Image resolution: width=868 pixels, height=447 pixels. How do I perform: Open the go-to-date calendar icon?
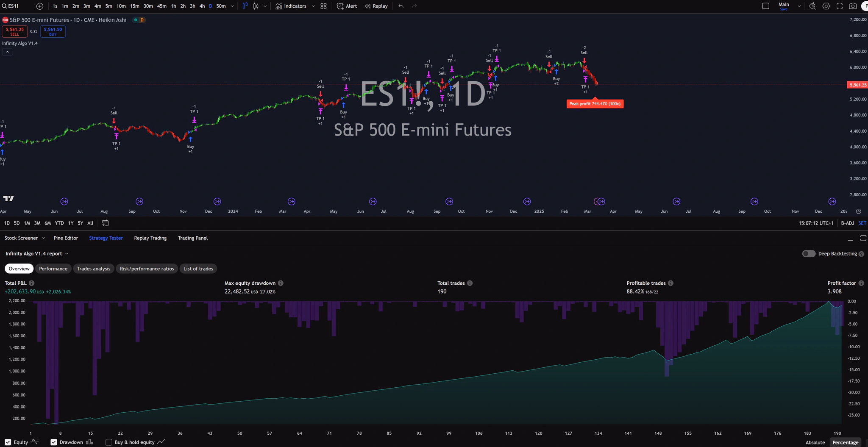(x=105, y=223)
